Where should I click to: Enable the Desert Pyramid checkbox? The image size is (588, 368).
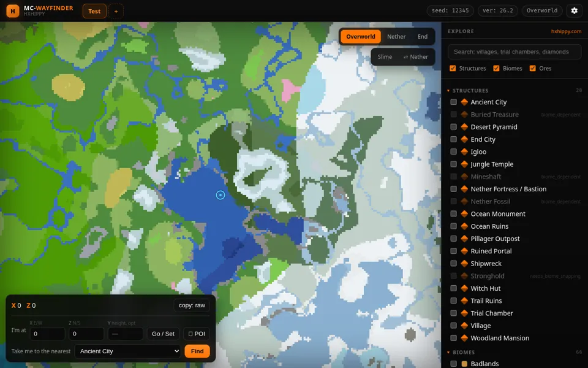click(453, 127)
